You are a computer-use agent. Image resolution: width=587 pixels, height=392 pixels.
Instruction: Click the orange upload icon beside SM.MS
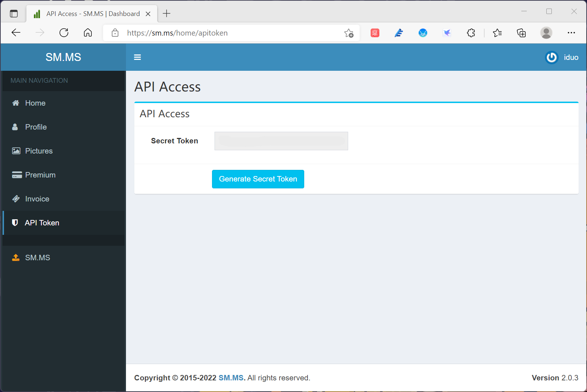coord(16,258)
